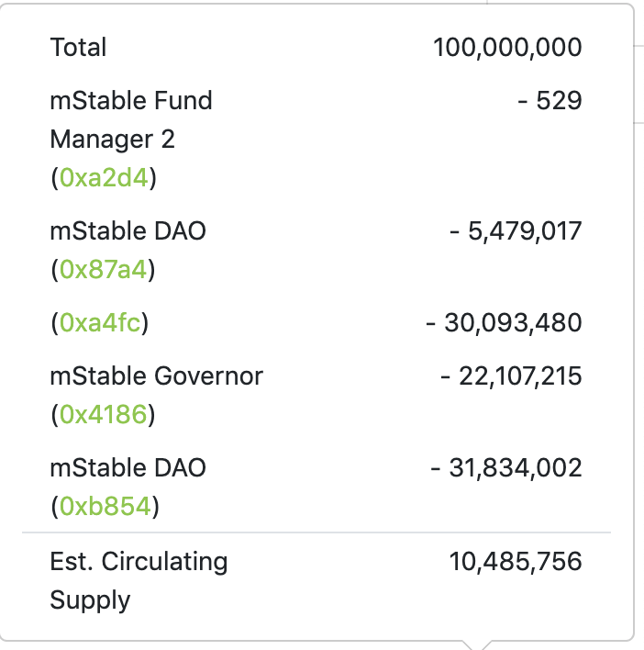Viewport: 644px width, 650px height.
Task: Click the divider line above Est. Circulating Supply
Action: click(316, 532)
